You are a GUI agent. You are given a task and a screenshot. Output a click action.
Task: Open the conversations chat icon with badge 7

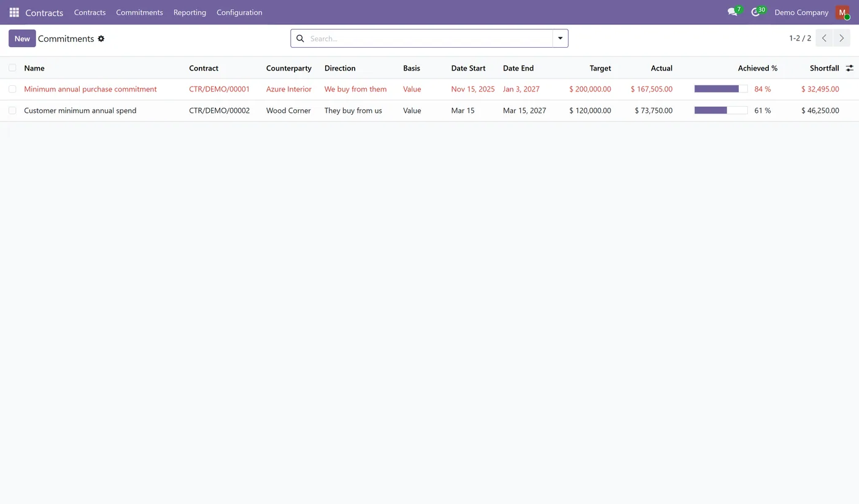coord(734,12)
